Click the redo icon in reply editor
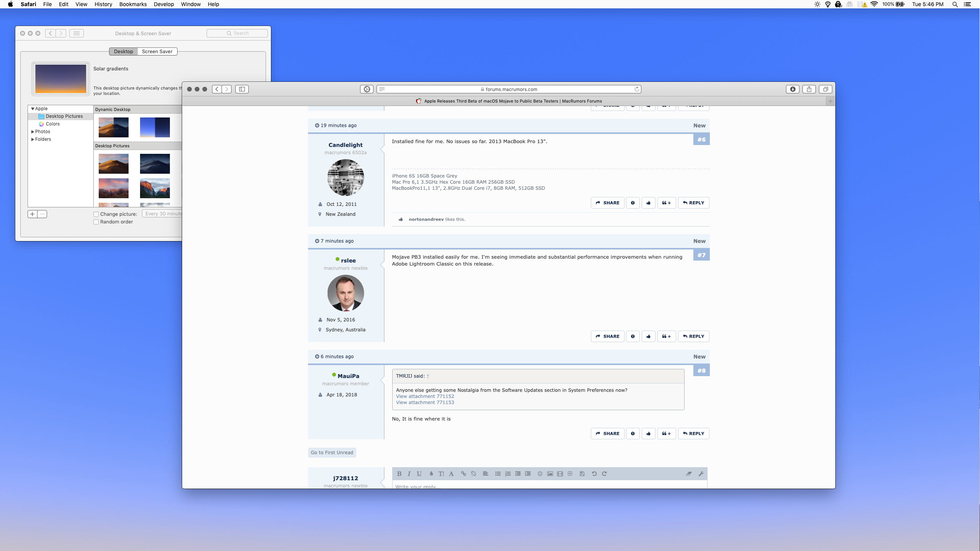Image resolution: width=980 pixels, height=551 pixels. click(604, 474)
